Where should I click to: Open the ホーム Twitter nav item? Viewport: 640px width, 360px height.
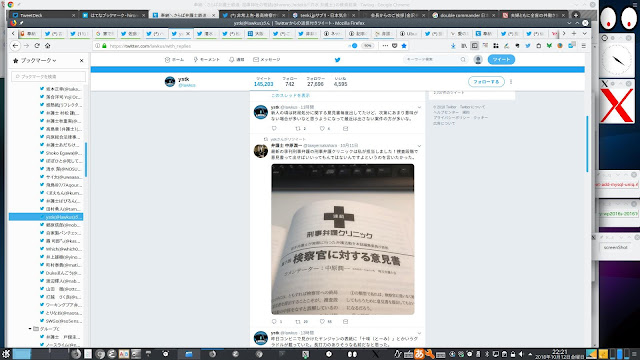(174, 60)
